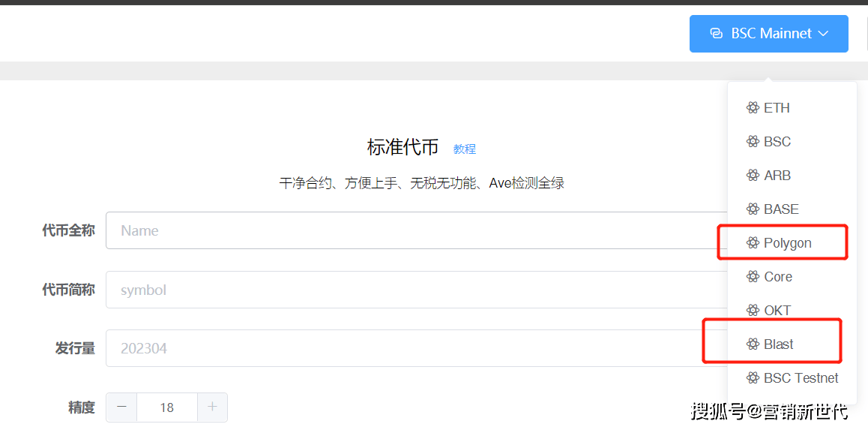Click the 精度 label

(x=82, y=407)
